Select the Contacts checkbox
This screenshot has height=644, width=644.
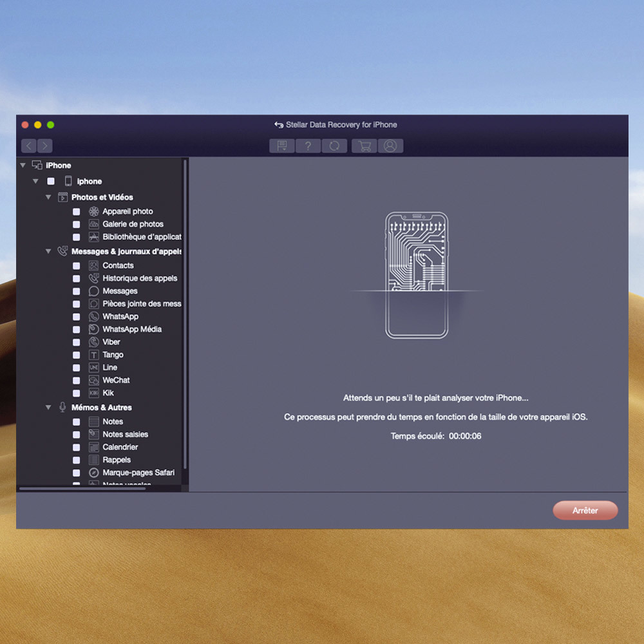pos(77,266)
